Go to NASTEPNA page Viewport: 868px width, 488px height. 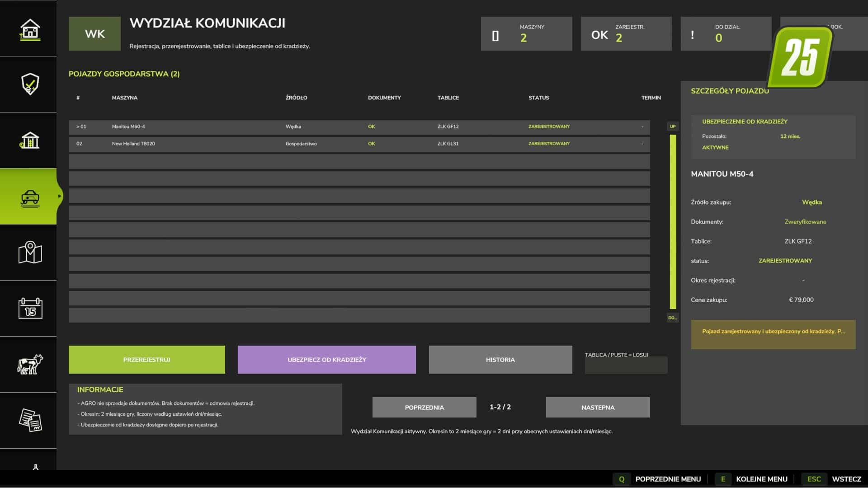click(x=598, y=408)
